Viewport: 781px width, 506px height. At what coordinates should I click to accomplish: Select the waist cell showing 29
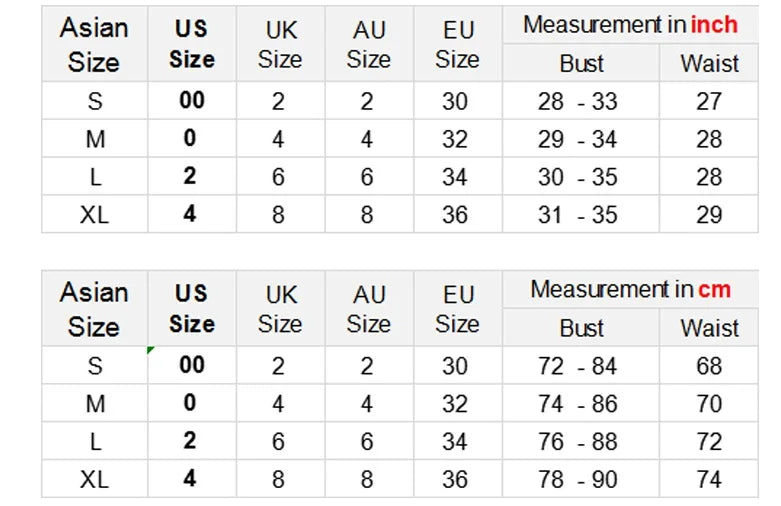(x=709, y=214)
